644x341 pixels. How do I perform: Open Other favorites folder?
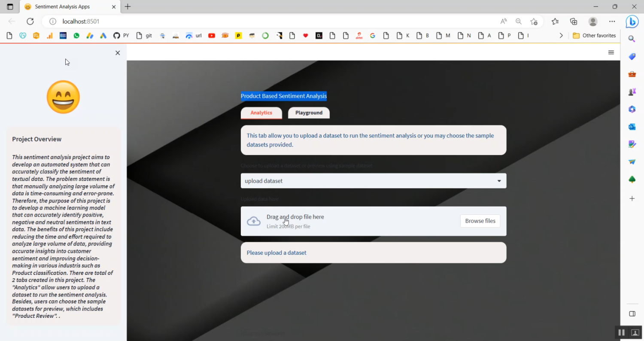pos(594,36)
